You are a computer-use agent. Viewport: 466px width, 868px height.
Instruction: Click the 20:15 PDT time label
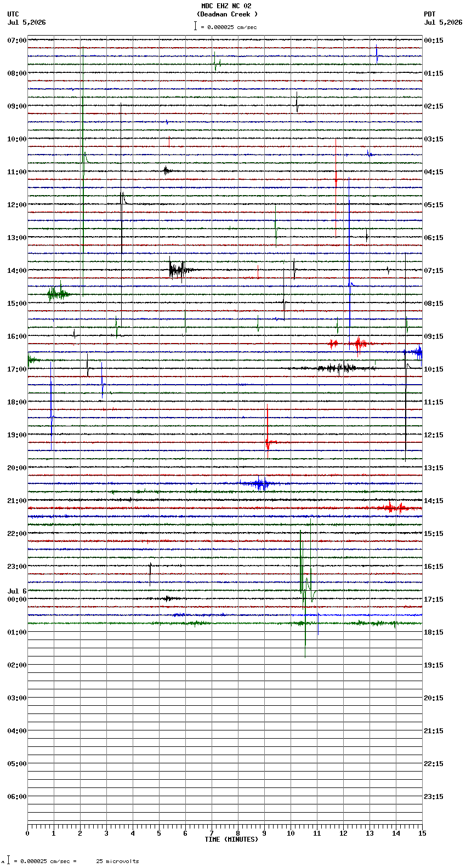coord(434,698)
